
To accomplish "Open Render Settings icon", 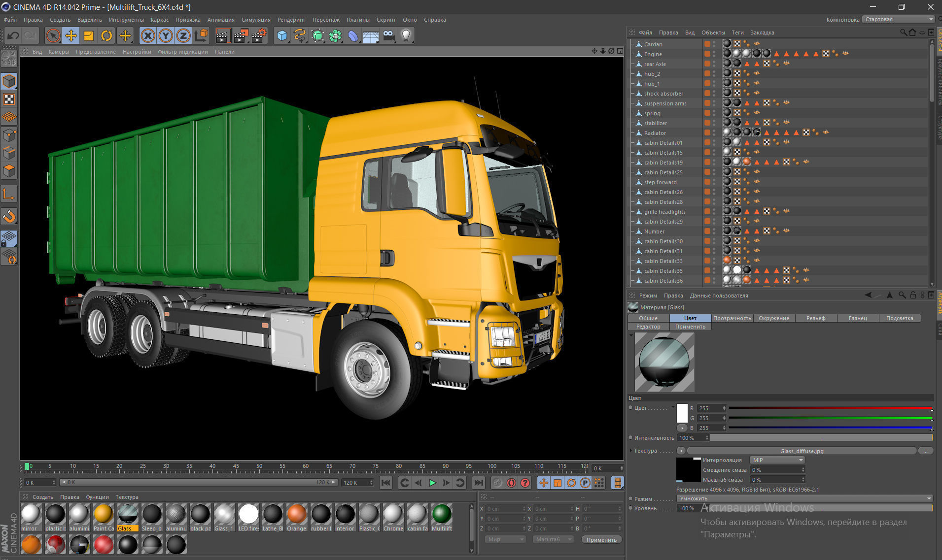I will pos(259,36).
